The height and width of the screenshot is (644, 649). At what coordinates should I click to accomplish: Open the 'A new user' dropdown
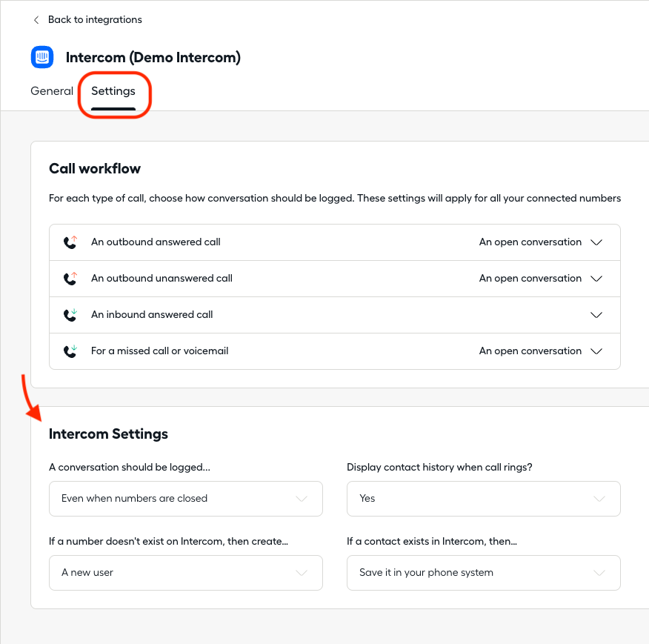[186, 573]
